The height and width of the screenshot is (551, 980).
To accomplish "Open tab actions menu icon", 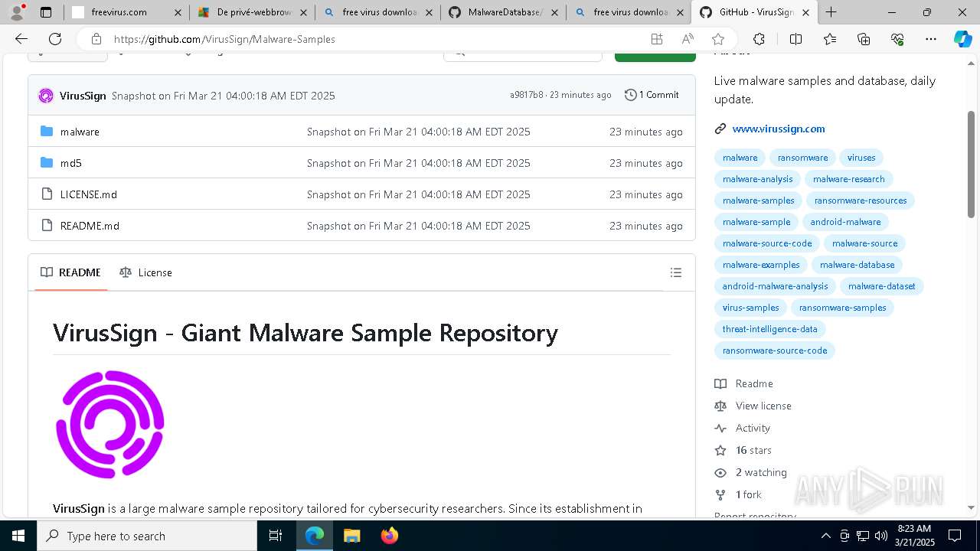I will [x=46, y=12].
